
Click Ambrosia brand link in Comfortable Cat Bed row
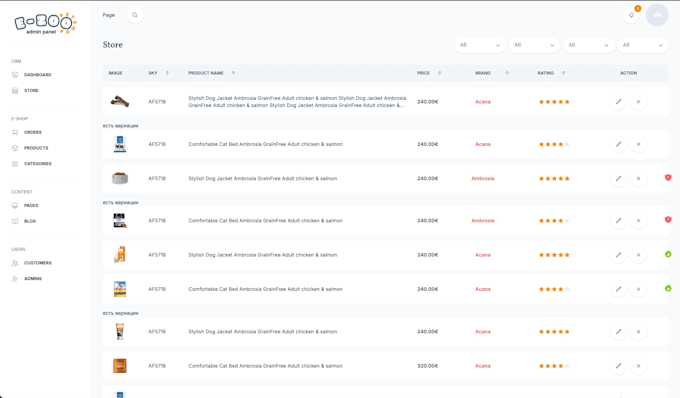click(x=483, y=221)
